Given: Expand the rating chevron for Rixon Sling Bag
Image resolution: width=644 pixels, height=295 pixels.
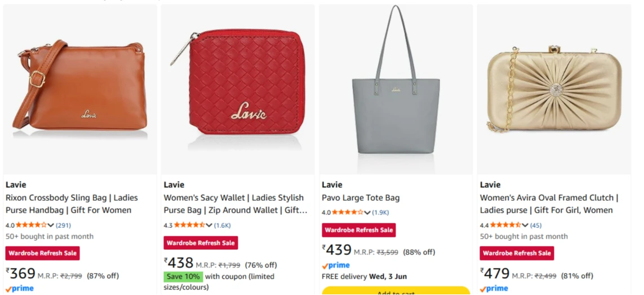Looking at the screenshot, I should point(51,225).
